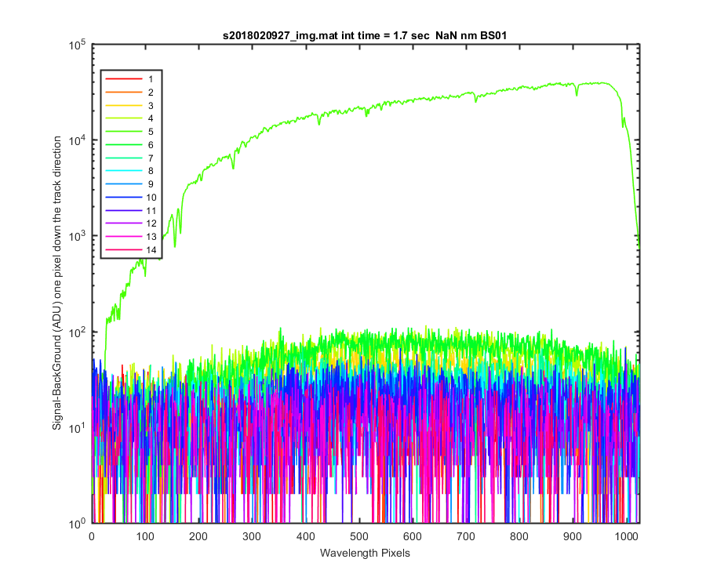
Task: Select the plot title s2018020927_img.mat
Action: tap(365, 35)
